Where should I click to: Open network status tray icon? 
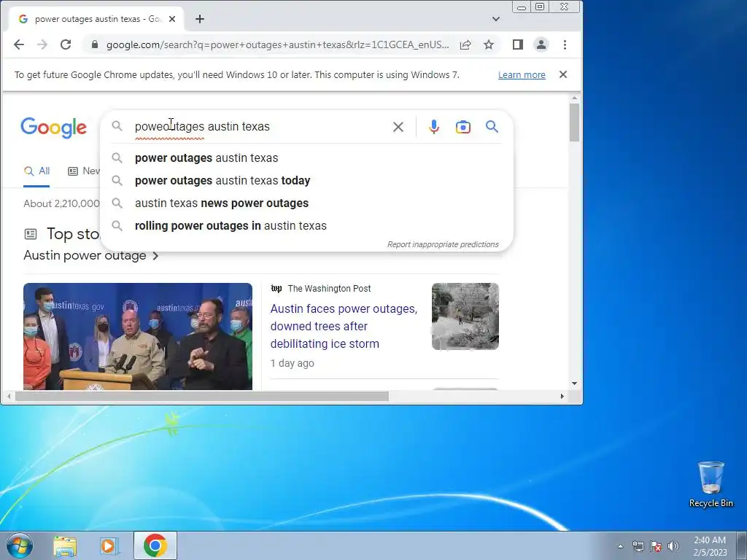point(638,546)
